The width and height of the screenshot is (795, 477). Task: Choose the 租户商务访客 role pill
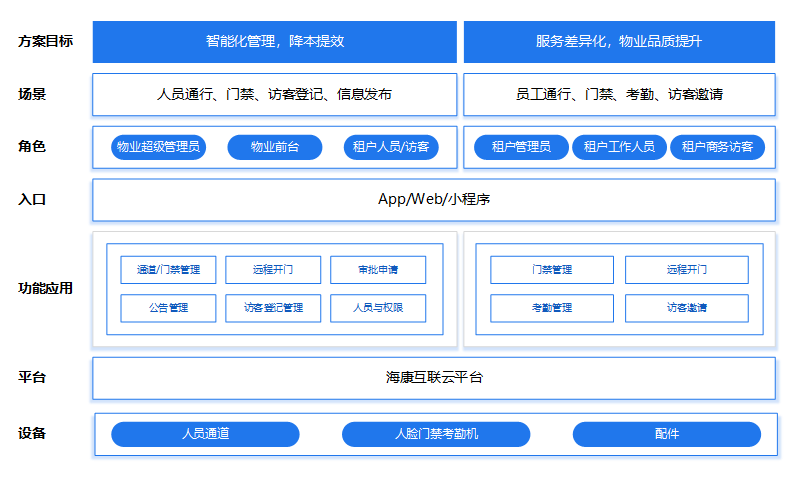coord(716,148)
